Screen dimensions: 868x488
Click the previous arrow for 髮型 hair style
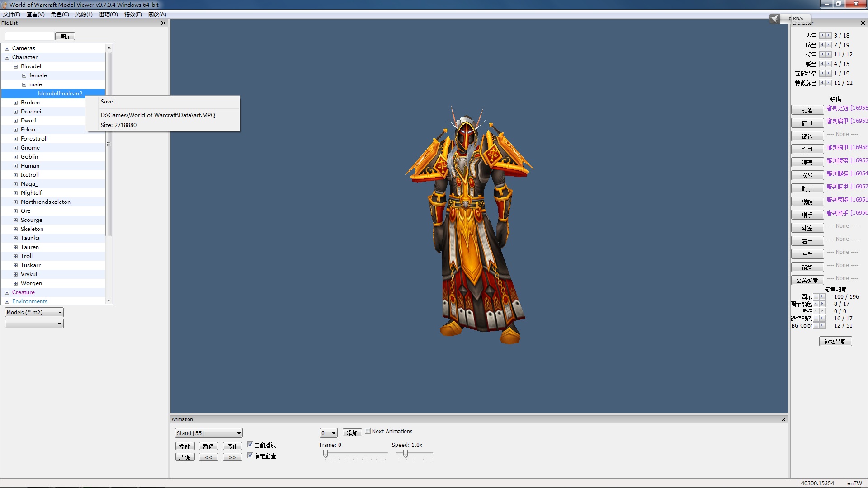tap(823, 64)
